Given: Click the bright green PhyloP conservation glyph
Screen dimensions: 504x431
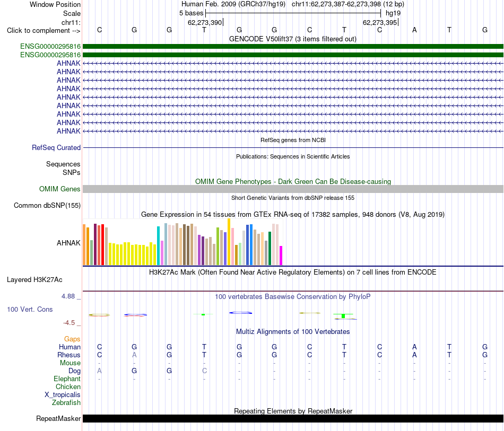Looking at the screenshot, I should click(x=343, y=316).
